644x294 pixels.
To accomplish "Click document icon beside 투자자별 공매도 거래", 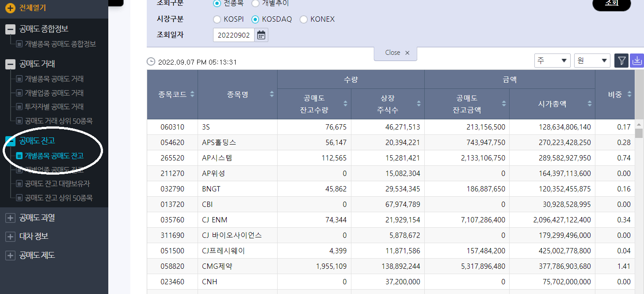I will pos(19,107).
